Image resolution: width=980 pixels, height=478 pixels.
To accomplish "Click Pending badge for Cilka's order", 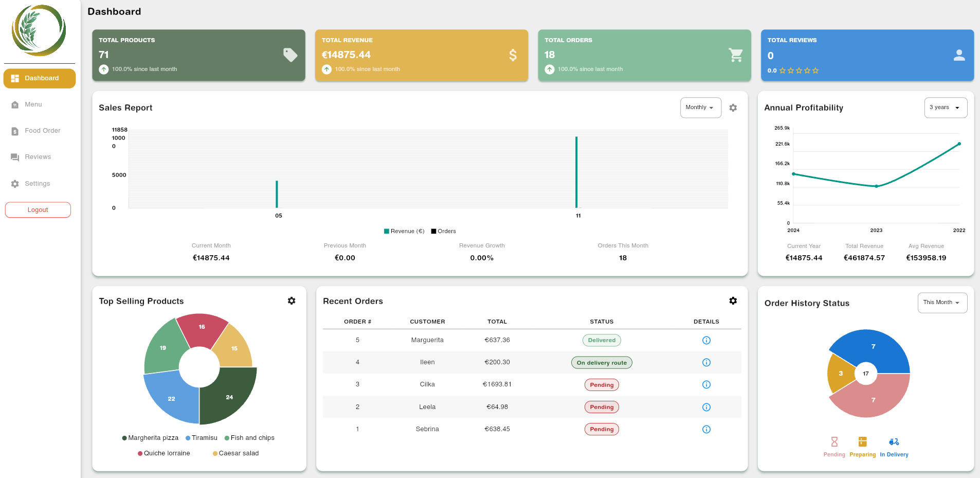I will coord(602,385).
